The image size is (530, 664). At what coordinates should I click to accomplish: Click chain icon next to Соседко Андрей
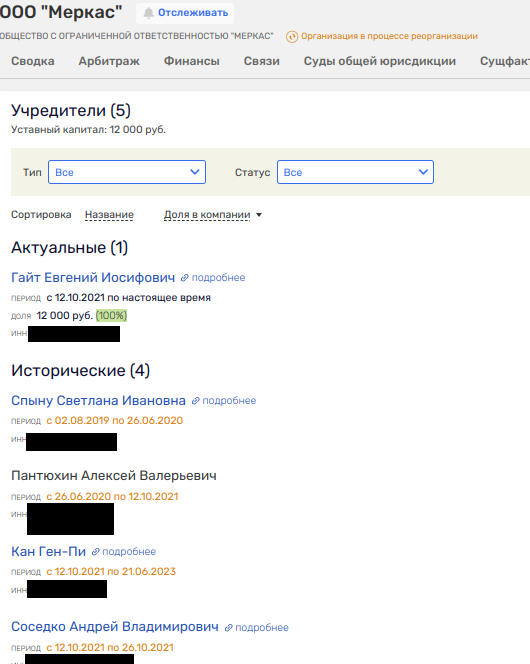point(229,628)
